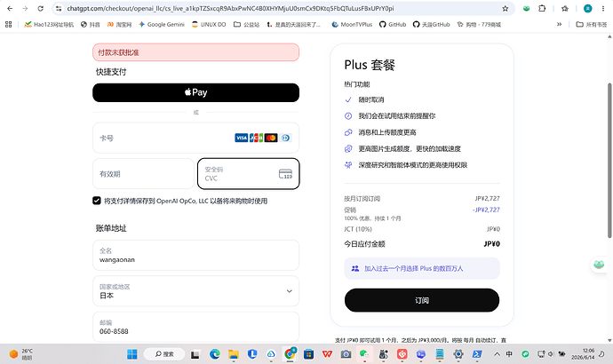The image size is (613, 364).
Task: Open the 淘宝网 bookmark
Action: pos(119,24)
